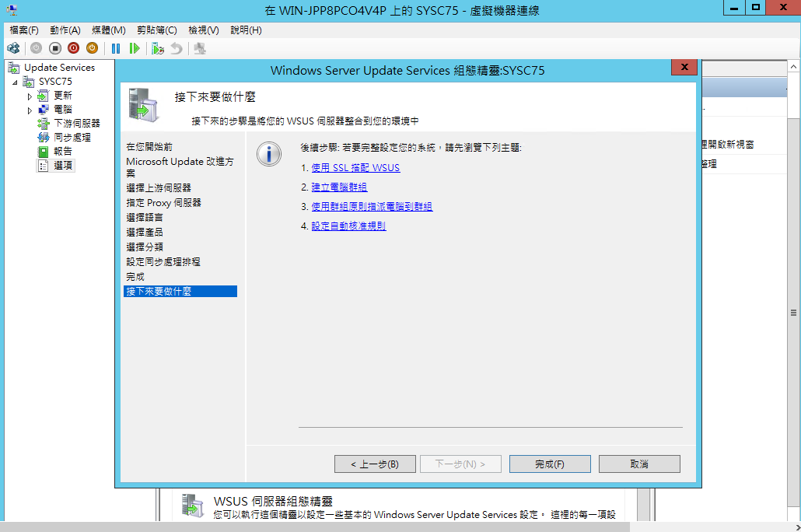This screenshot has width=801, height=532.
Task: Select the SYSC75 tree item label
Action: [x=55, y=82]
